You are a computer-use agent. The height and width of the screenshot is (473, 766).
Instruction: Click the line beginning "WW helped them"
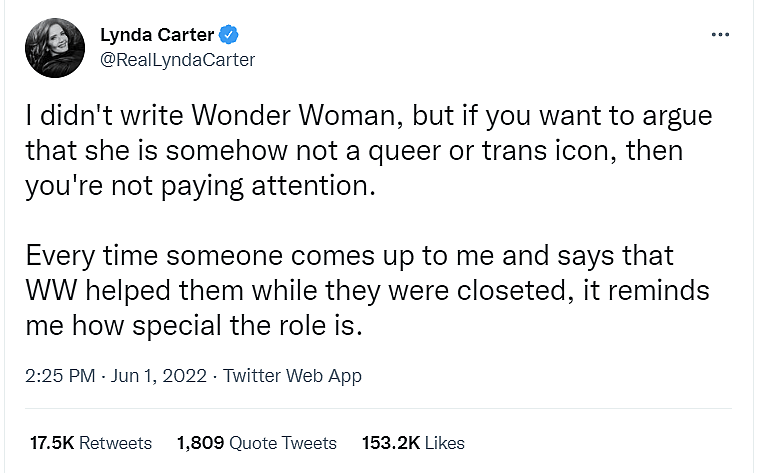(x=368, y=289)
